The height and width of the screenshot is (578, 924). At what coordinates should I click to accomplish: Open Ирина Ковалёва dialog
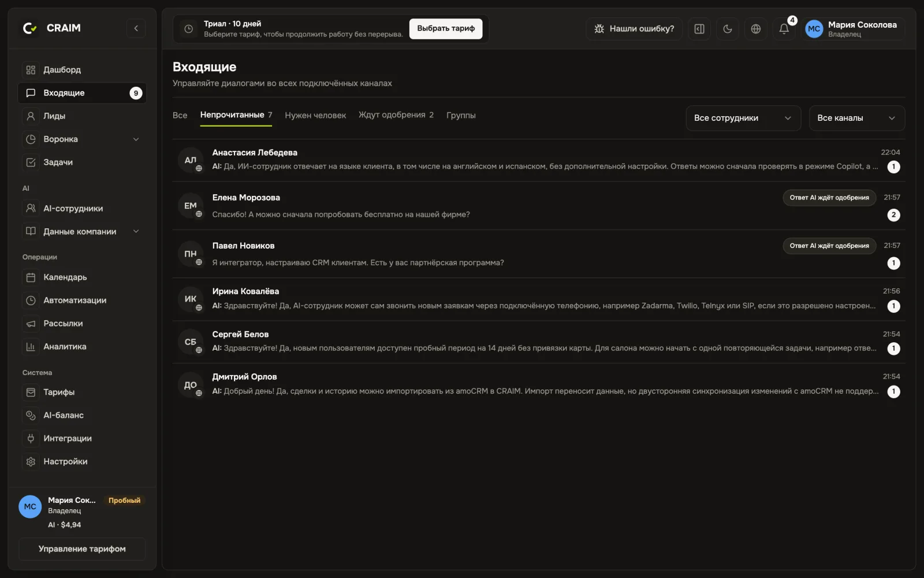[538, 299]
